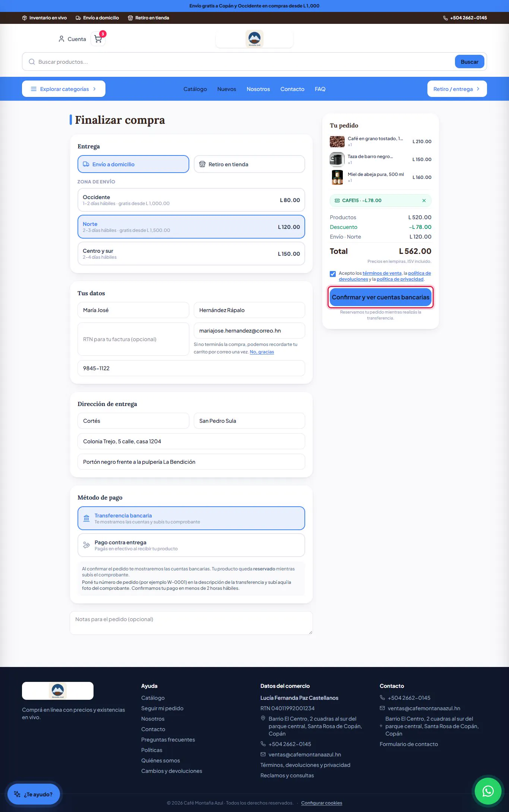
Task: Open Seguir mi pedido footer link
Action: coord(162,708)
